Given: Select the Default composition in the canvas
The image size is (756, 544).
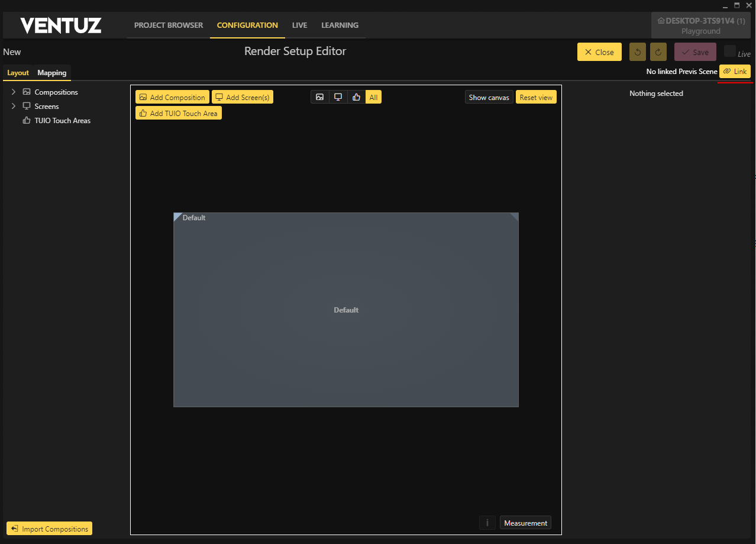Looking at the screenshot, I should pos(345,310).
